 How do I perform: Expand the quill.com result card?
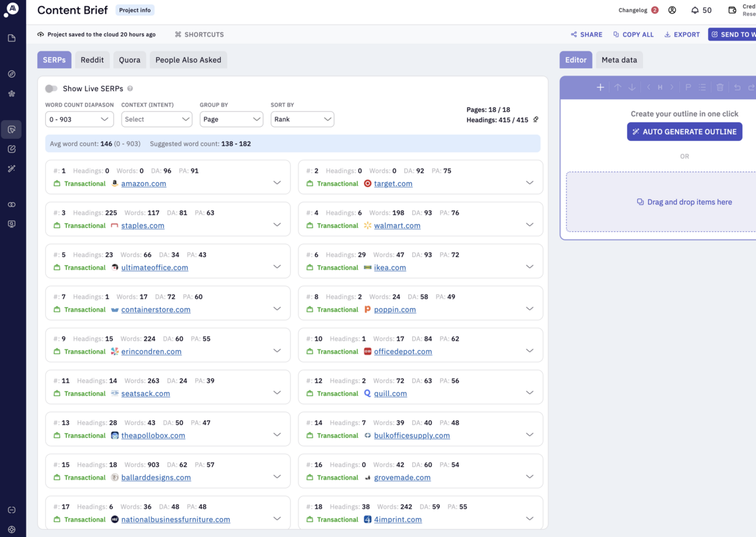(x=530, y=393)
